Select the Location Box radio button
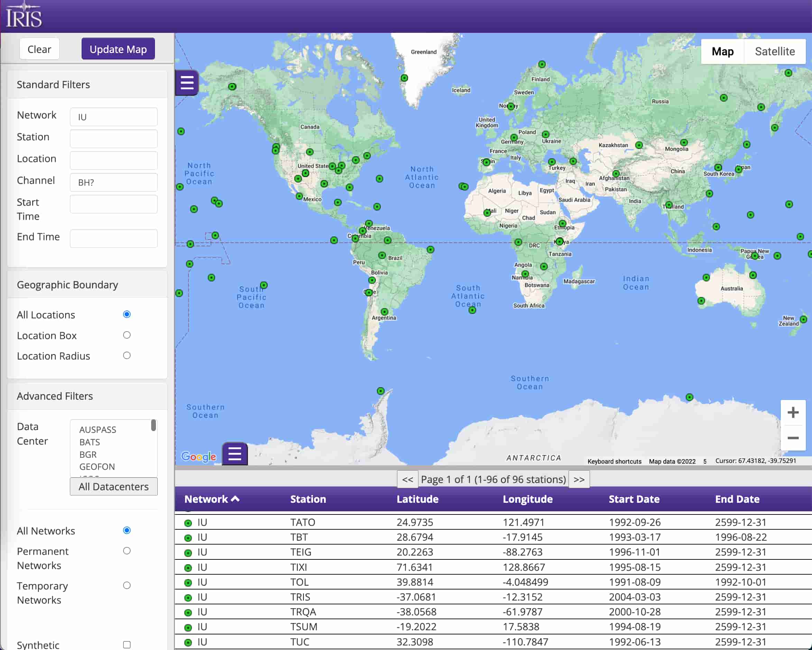The image size is (812, 650). click(127, 335)
